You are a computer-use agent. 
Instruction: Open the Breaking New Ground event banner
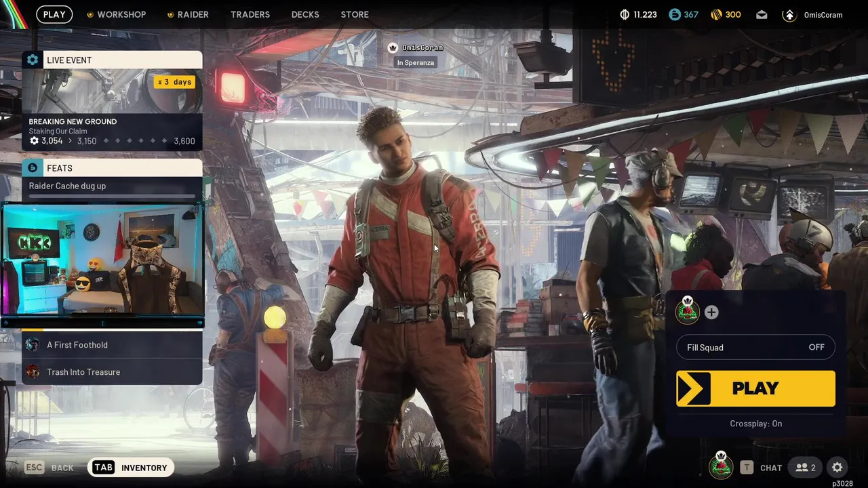[112, 100]
